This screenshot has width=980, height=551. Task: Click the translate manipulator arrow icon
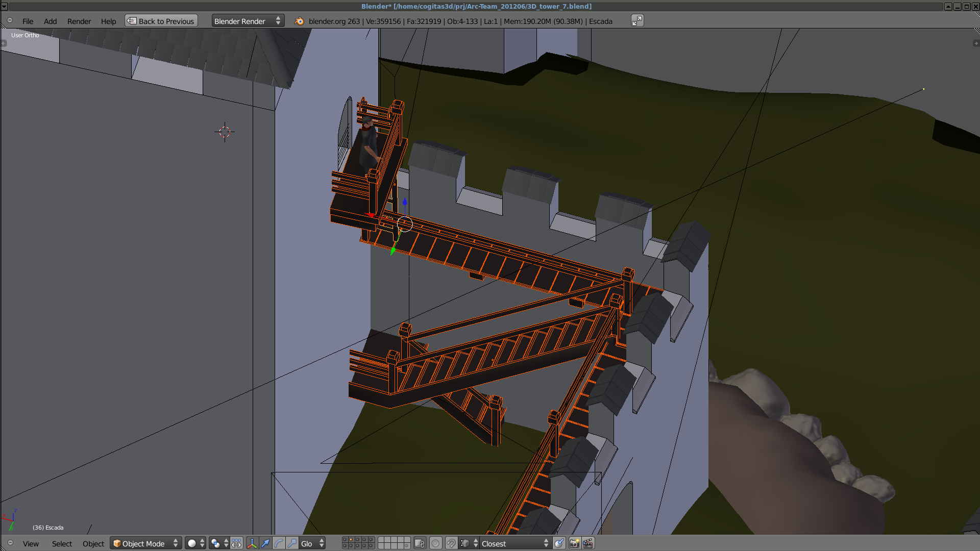point(265,543)
